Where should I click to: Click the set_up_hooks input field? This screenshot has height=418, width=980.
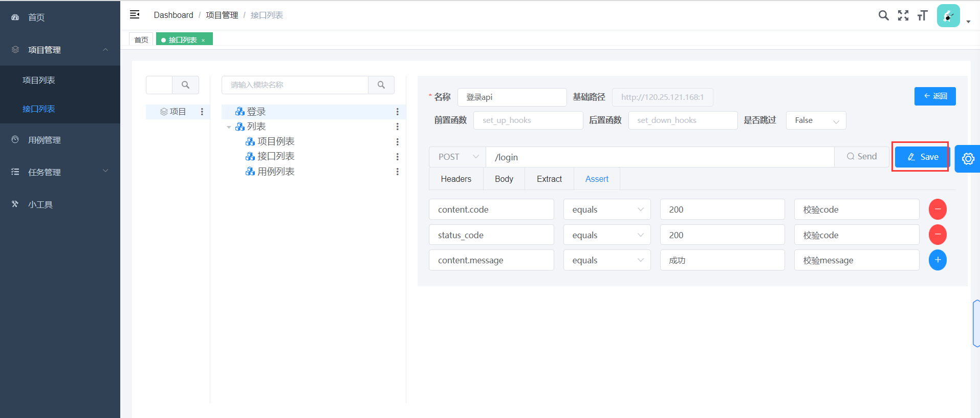click(x=528, y=120)
